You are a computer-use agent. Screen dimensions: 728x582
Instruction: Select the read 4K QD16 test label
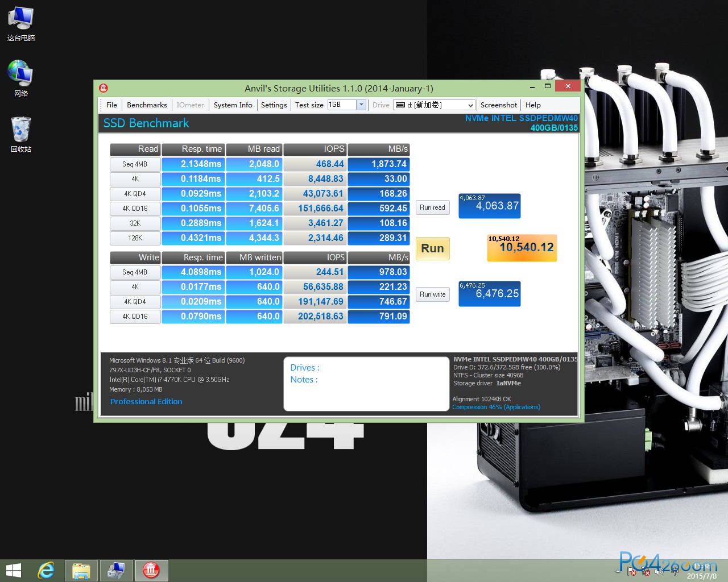point(135,209)
